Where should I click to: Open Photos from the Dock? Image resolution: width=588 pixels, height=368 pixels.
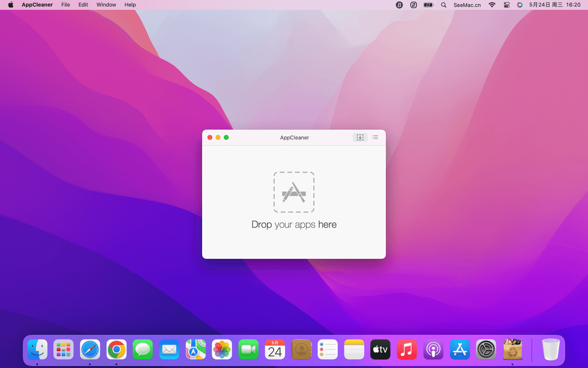[222, 350]
